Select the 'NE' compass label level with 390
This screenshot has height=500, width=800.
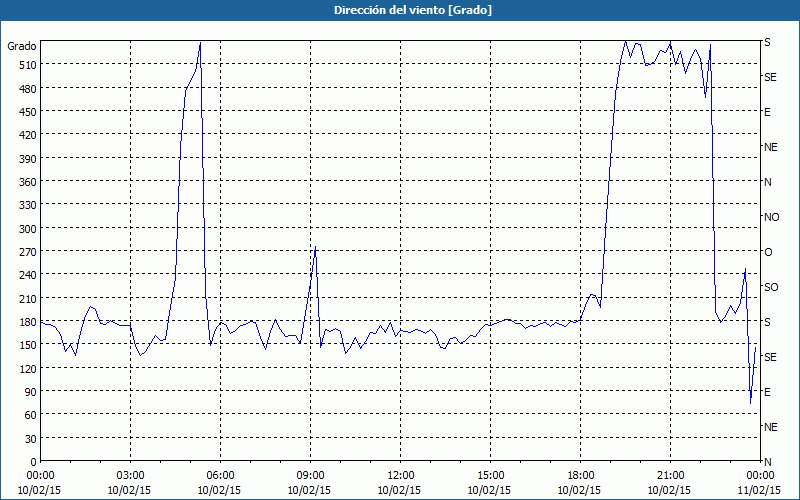[x=771, y=147]
